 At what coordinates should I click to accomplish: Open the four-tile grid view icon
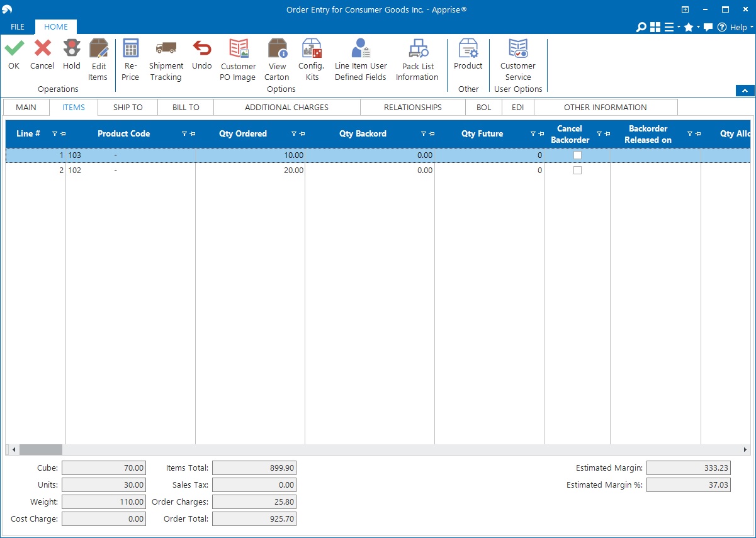click(655, 27)
